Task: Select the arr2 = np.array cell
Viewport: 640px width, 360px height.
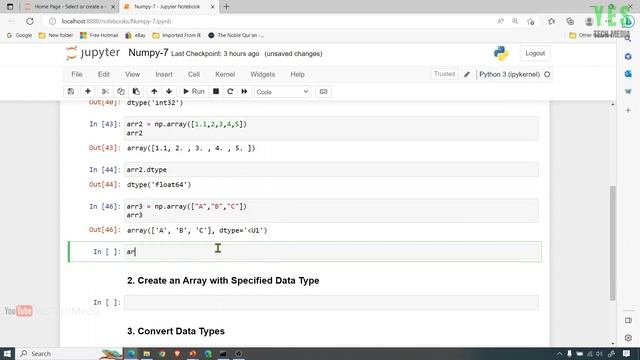Action: point(331,129)
